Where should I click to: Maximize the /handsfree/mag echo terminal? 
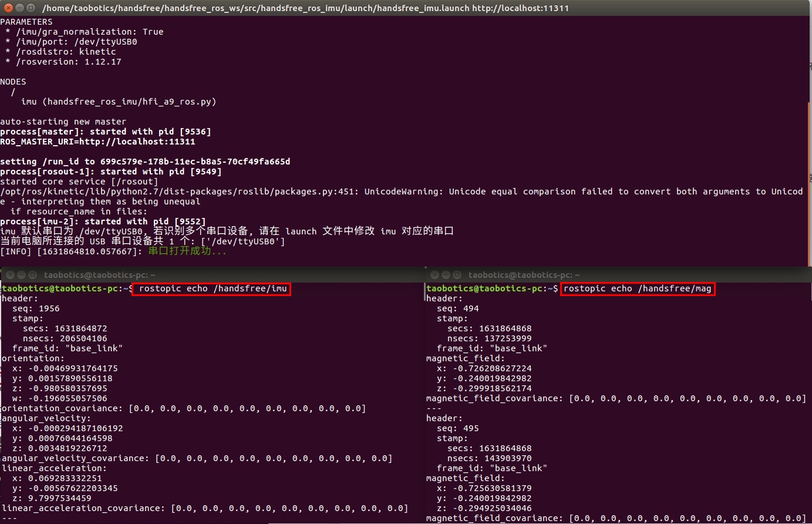(457, 275)
